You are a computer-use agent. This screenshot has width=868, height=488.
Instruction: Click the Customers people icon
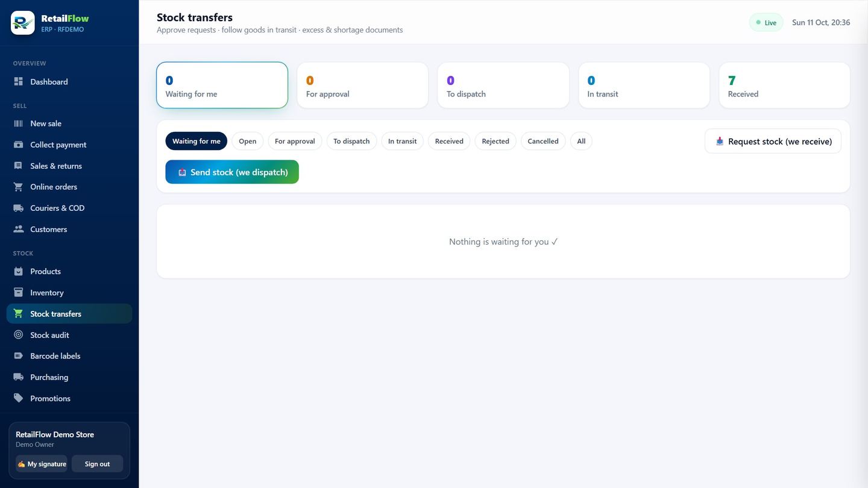click(18, 229)
